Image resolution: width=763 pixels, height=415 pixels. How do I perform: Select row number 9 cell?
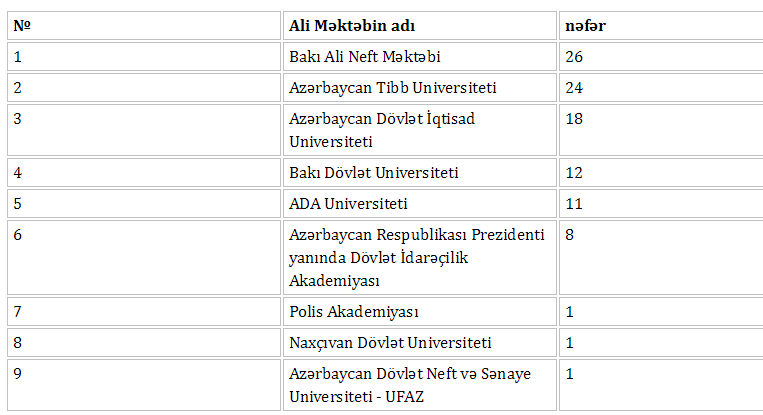pos(144,385)
